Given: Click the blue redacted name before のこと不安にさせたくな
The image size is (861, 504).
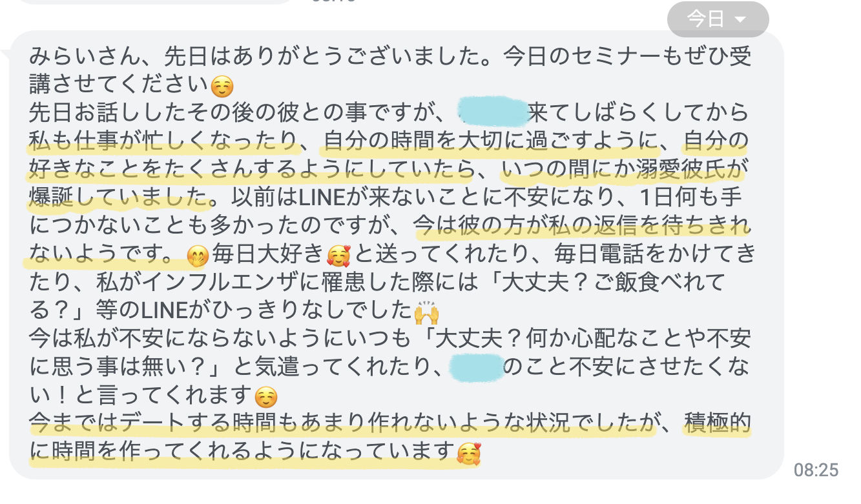Looking at the screenshot, I should click(476, 366).
